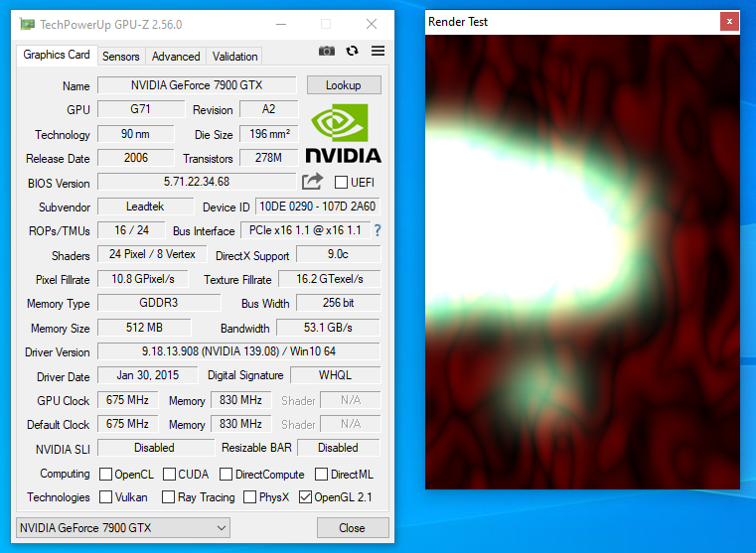Image resolution: width=756 pixels, height=553 pixels.
Task: Click the Resizable BAR field Disabled
Action: 339,448
